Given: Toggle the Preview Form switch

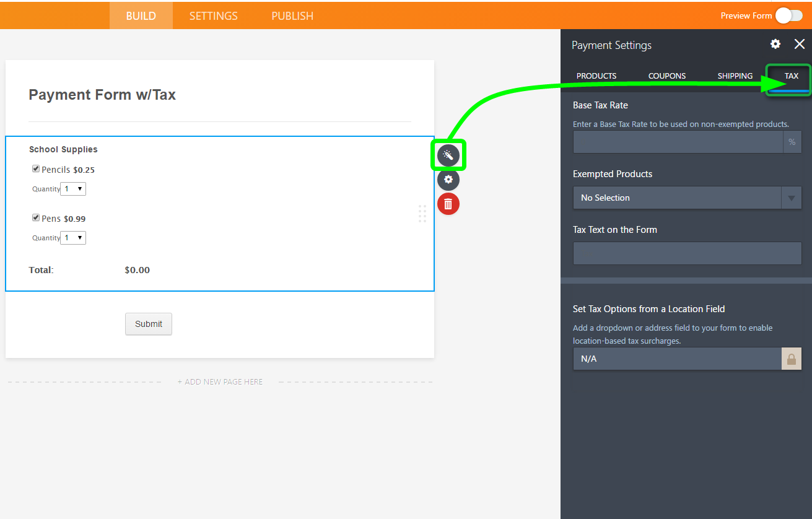Looking at the screenshot, I should tap(788, 15).
